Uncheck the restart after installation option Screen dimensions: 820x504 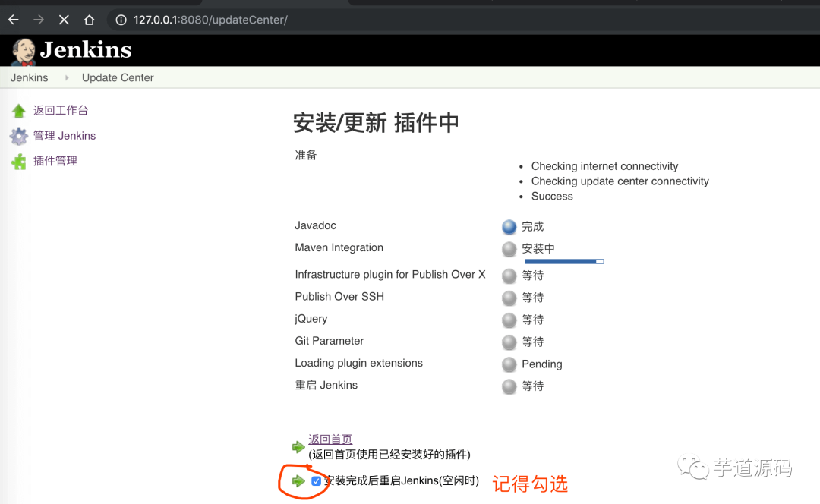coord(317,480)
